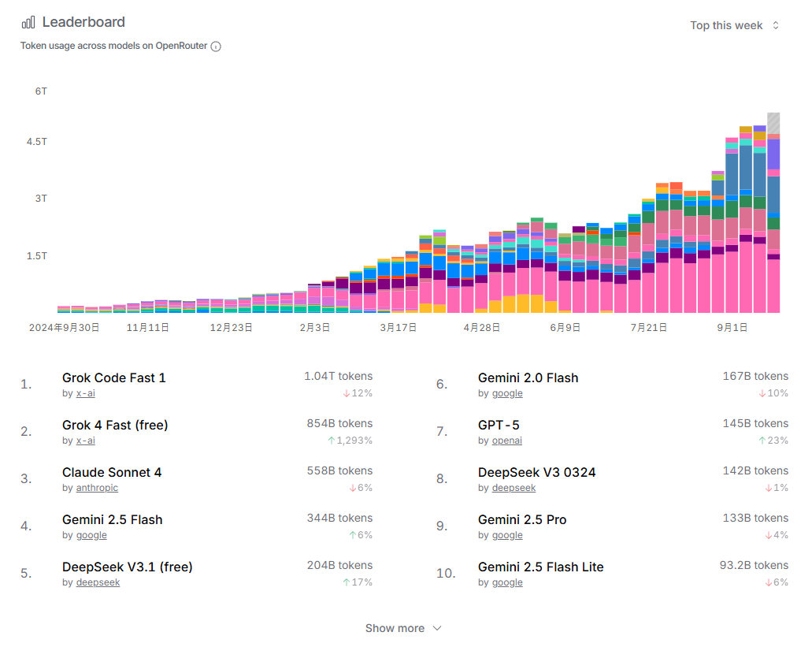Select the GPT-5 model title
The width and height of the screenshot is (812, 647).
(499, 425)
